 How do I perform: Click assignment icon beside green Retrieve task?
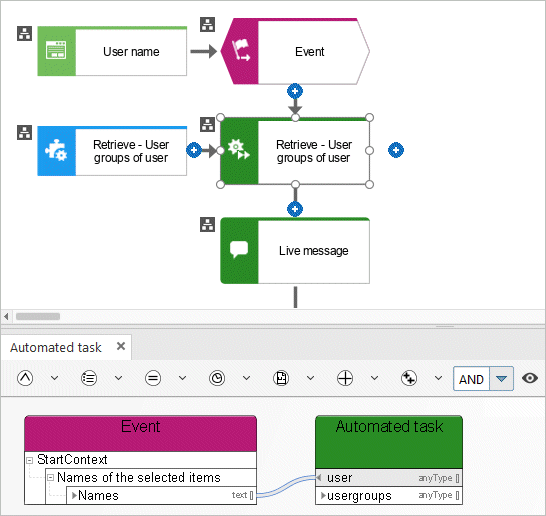coord(208,124)
